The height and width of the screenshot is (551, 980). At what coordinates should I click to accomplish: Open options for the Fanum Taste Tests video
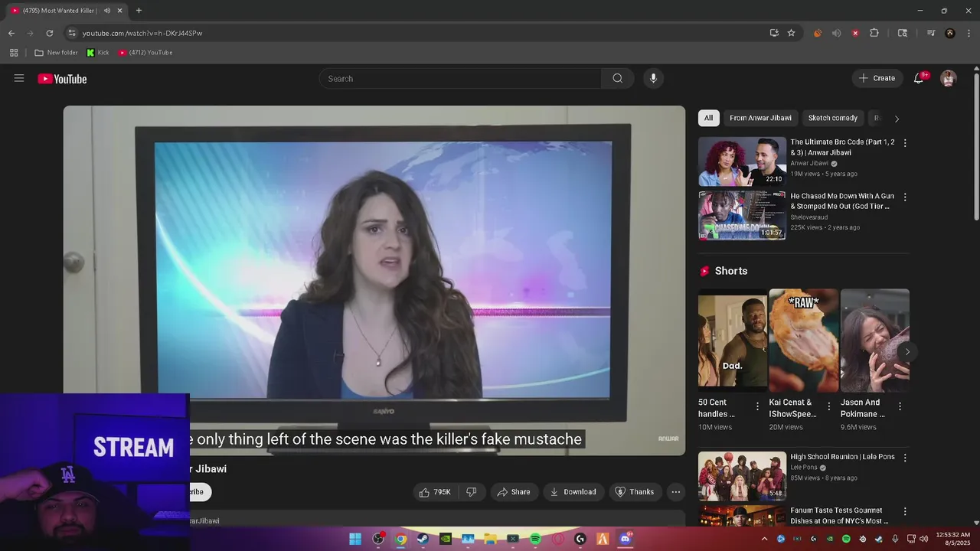pyautogui.click(x=905, y=511)
